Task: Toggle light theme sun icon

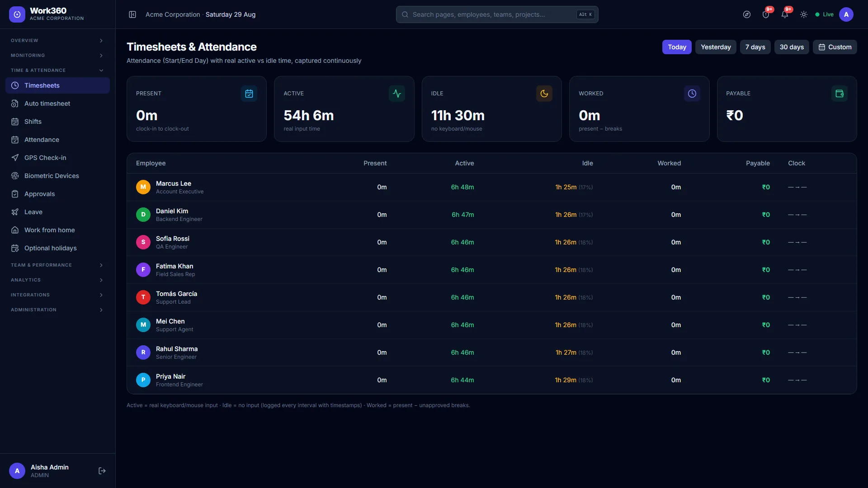Action: (804, 14)
